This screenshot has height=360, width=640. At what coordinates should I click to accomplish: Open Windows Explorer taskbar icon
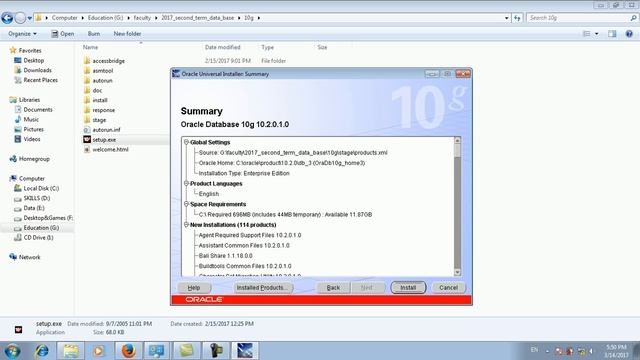(x=71, y=351)
